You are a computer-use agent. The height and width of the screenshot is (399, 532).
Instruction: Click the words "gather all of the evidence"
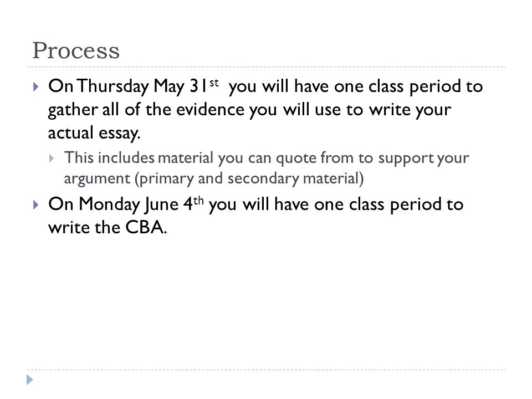pos(146,110)
